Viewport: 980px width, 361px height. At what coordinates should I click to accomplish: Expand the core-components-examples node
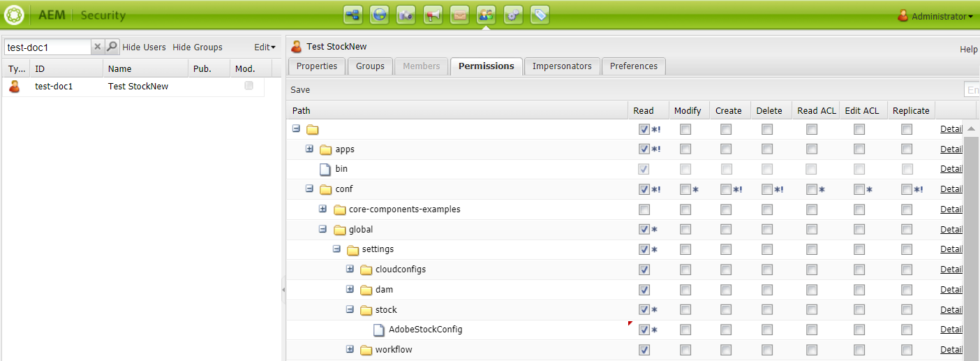pos(322,209)
